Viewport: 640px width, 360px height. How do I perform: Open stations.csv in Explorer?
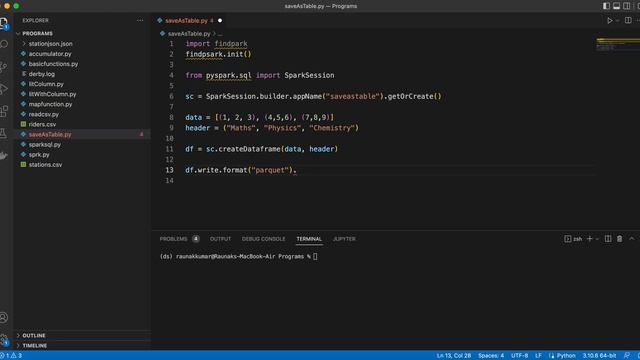tap(45, 164)
